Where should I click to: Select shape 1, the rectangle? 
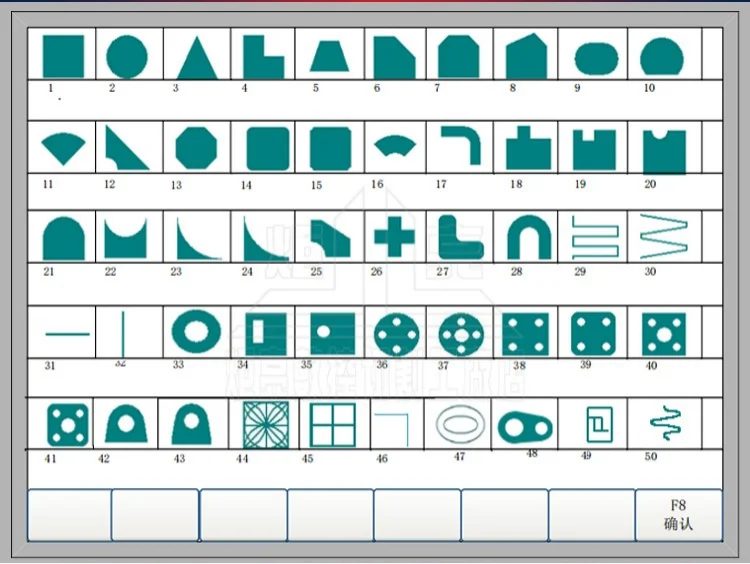tap(63, 56)
